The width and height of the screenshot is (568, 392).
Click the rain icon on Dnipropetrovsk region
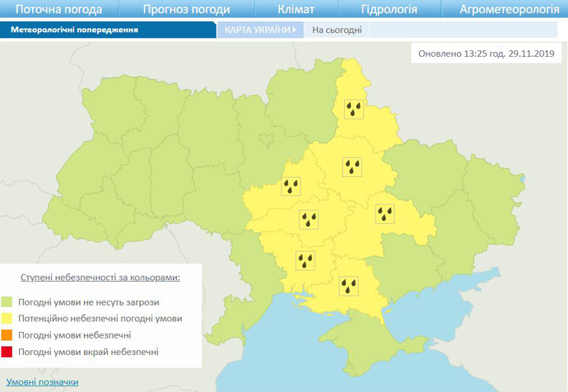tap(385, 214)
